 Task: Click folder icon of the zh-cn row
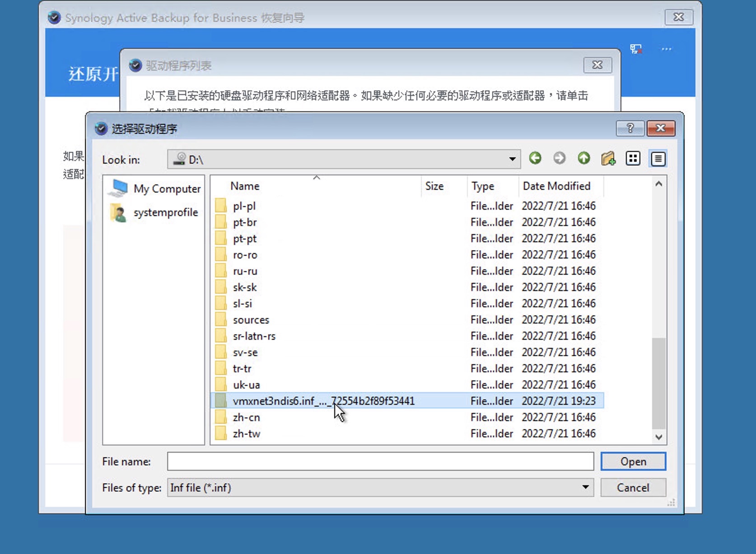(221, 417)
